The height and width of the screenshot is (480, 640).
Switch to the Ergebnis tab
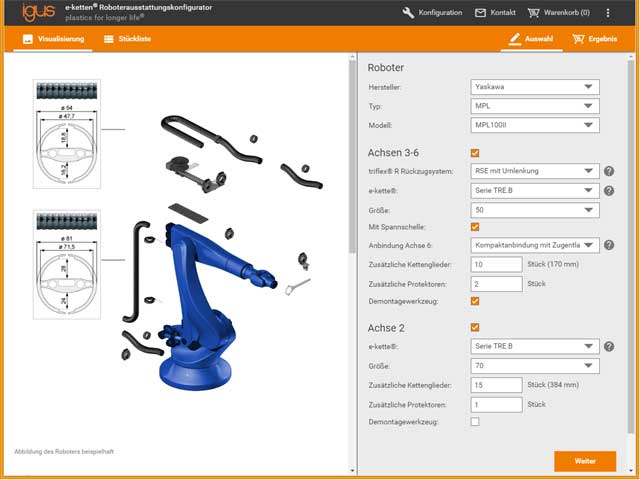pyautogui.click(x=594, y=40)
